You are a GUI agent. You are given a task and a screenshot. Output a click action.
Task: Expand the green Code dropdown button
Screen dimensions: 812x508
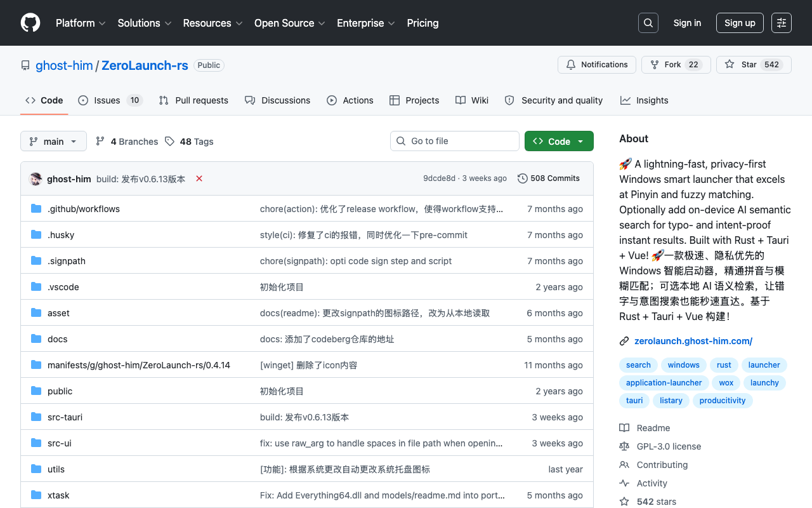click(559, 141)
